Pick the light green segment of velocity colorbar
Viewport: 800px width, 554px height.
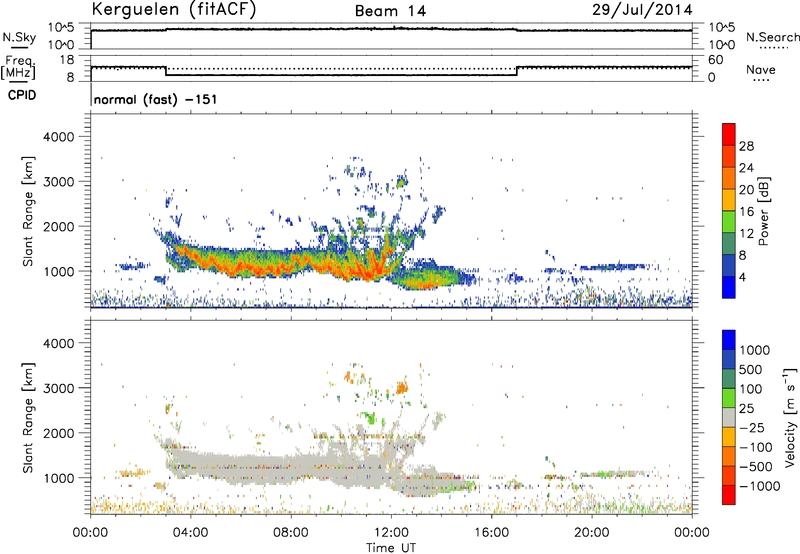(x=729, y=398)
